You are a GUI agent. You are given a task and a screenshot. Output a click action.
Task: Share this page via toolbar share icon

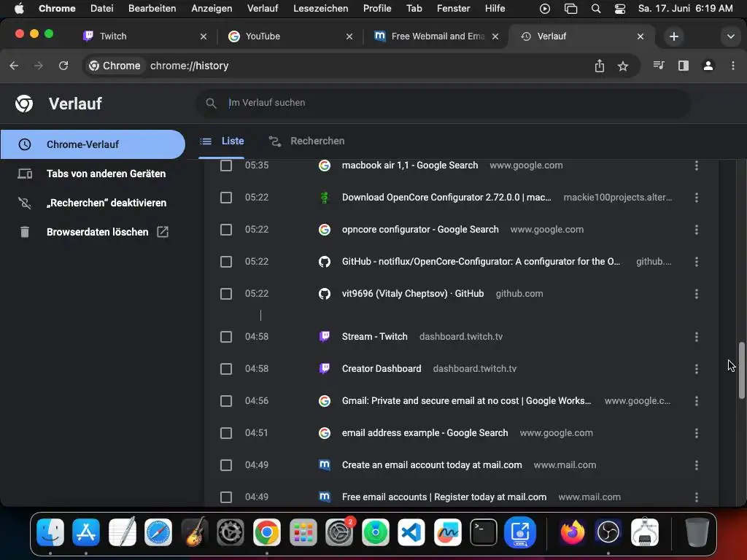(600, 66)
